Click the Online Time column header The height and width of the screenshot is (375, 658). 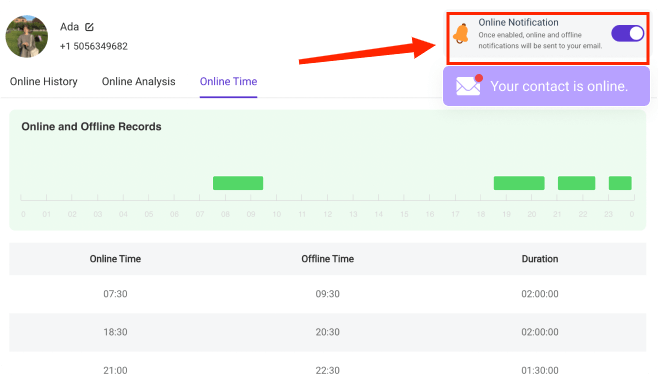pos(115,259)
